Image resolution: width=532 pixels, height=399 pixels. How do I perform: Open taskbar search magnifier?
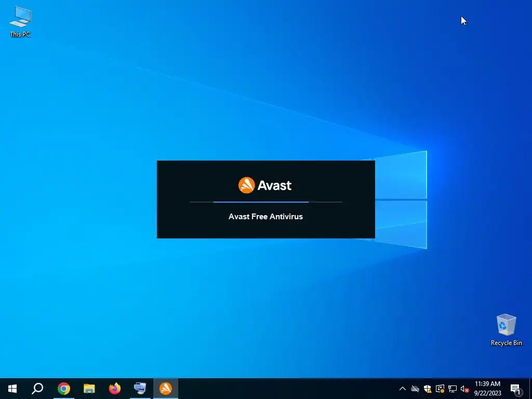[37, 389]
